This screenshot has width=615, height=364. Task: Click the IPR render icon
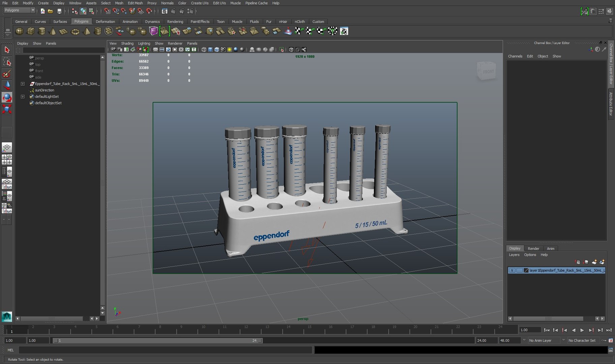(182, 11)
